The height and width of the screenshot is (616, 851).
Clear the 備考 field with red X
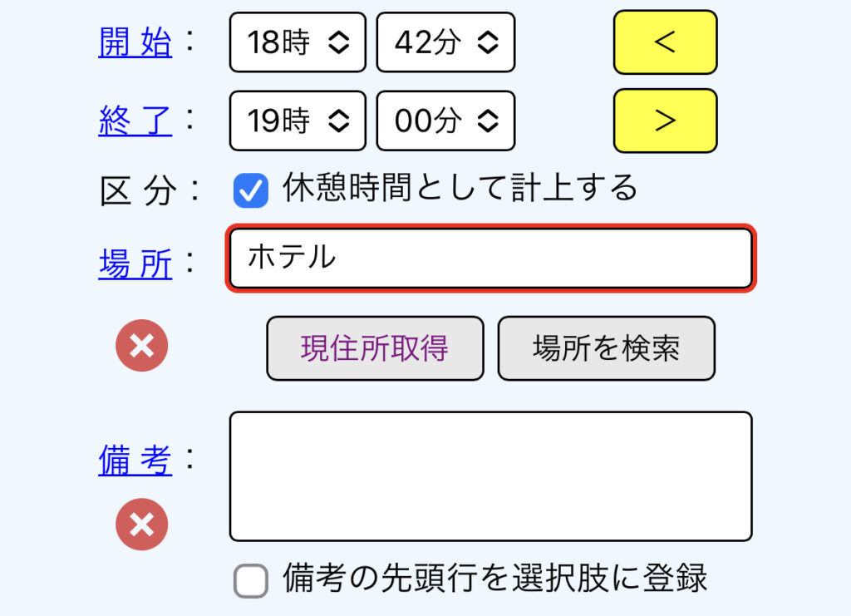(x=141, y=525)
